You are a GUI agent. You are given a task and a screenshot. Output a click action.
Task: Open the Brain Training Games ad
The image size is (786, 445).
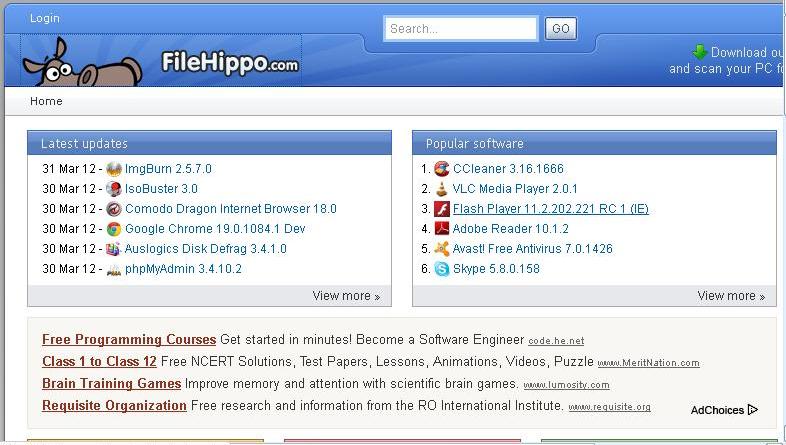(x=111, y=384)
